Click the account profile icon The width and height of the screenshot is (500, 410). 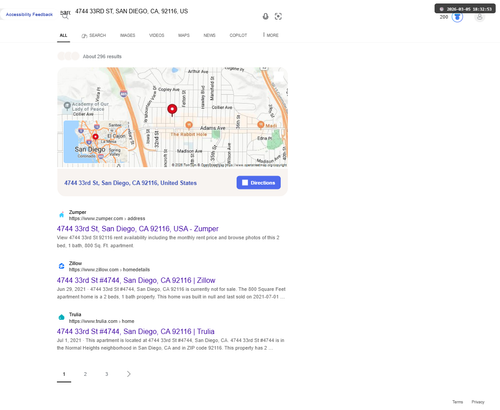coord(479,17)
